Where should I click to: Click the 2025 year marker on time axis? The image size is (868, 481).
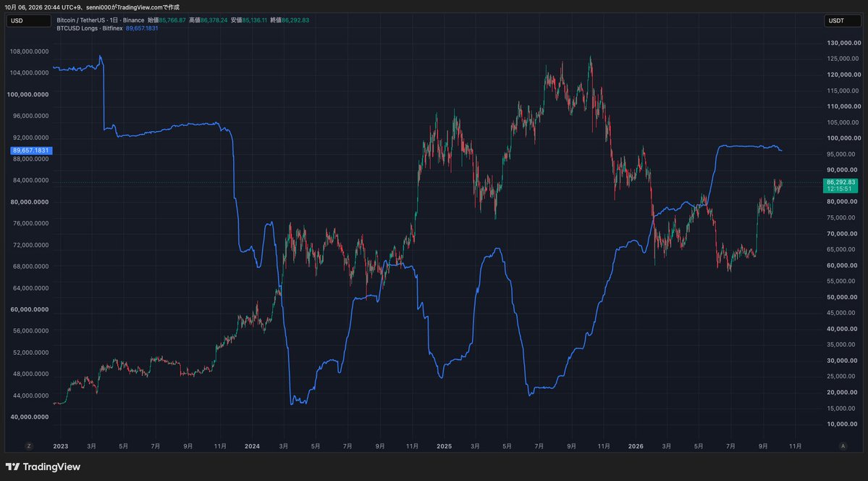coord(444,446)
